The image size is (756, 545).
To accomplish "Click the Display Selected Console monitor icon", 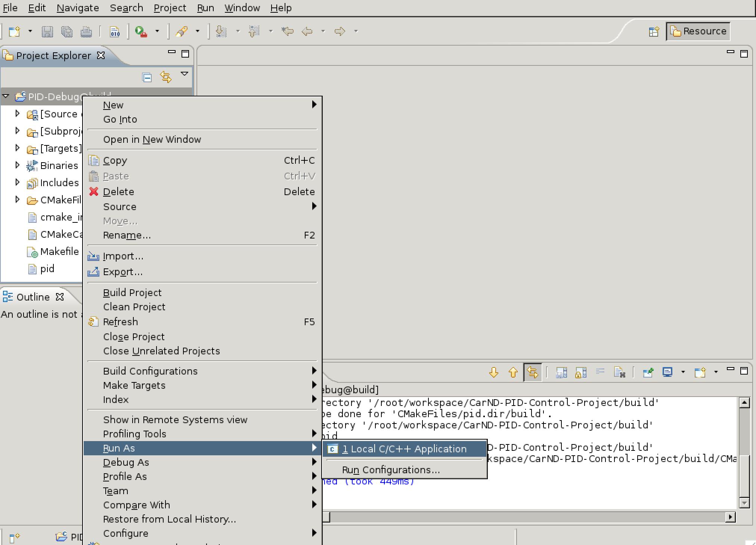I will tap(667, 372).
